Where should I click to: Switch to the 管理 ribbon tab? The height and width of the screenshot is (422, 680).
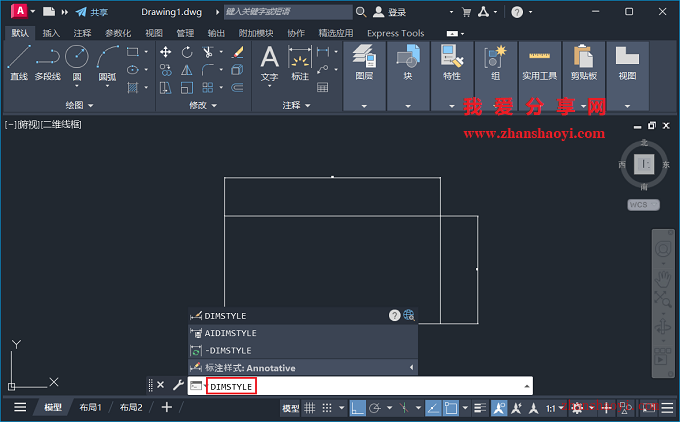[185, 33]
